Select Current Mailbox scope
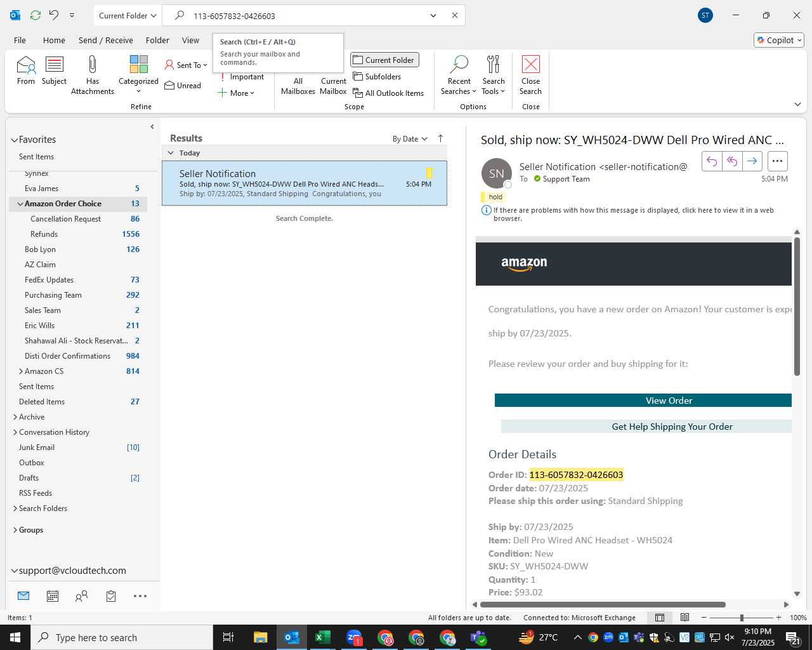This screenshot has height=650, width=812. [x=333, y=86]
